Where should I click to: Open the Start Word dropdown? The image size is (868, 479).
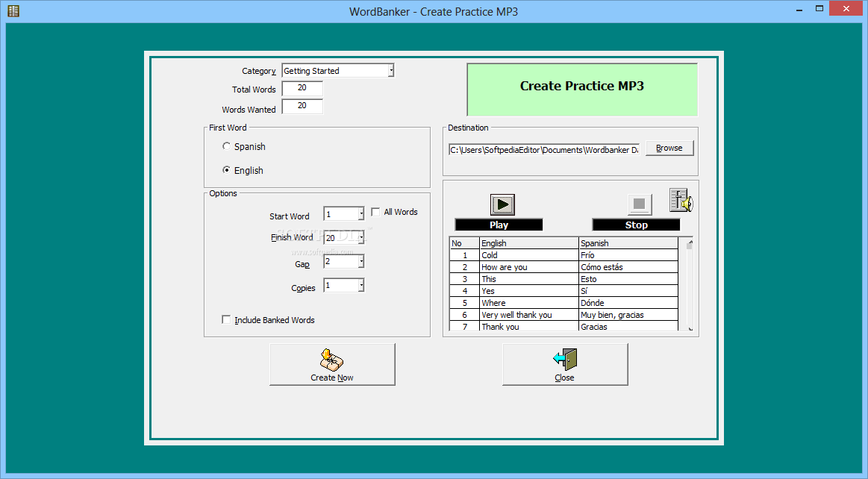(x=361, y=213)
